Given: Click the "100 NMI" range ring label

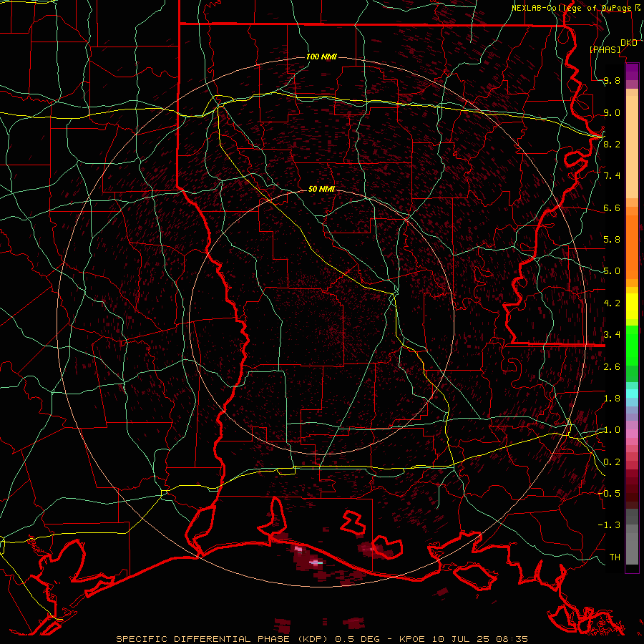Looking at the screenshot, I should click(x=321, y=57).
